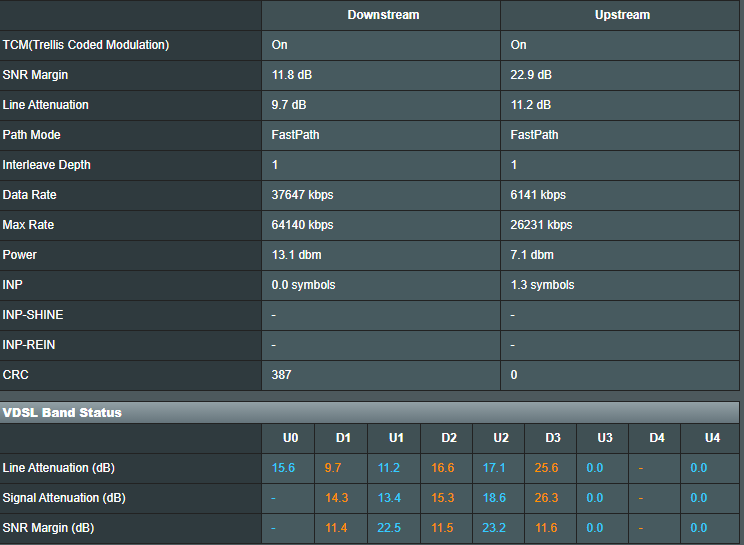The image size is (744, 545).
Task: Click the Downstream CRC count 387
Action: (282, 375)
